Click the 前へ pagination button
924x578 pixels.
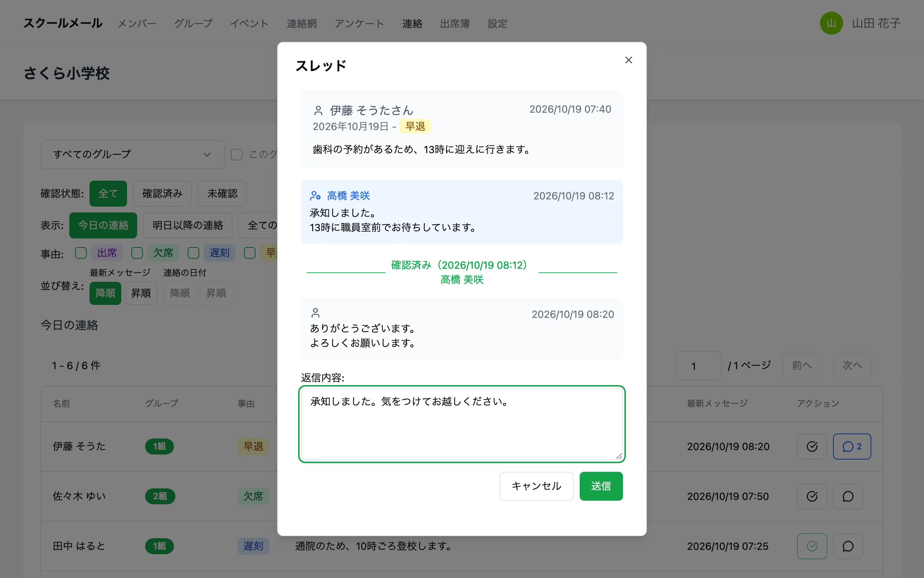(801, 366)
